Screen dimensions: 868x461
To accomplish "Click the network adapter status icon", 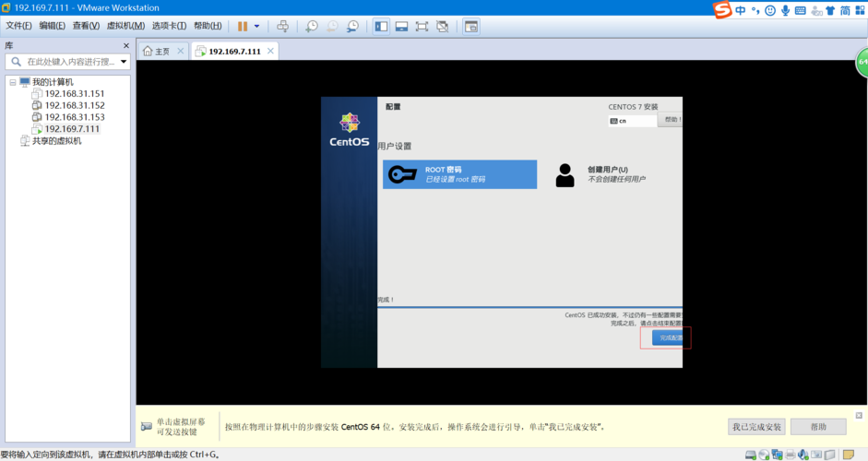I will 778,455.
